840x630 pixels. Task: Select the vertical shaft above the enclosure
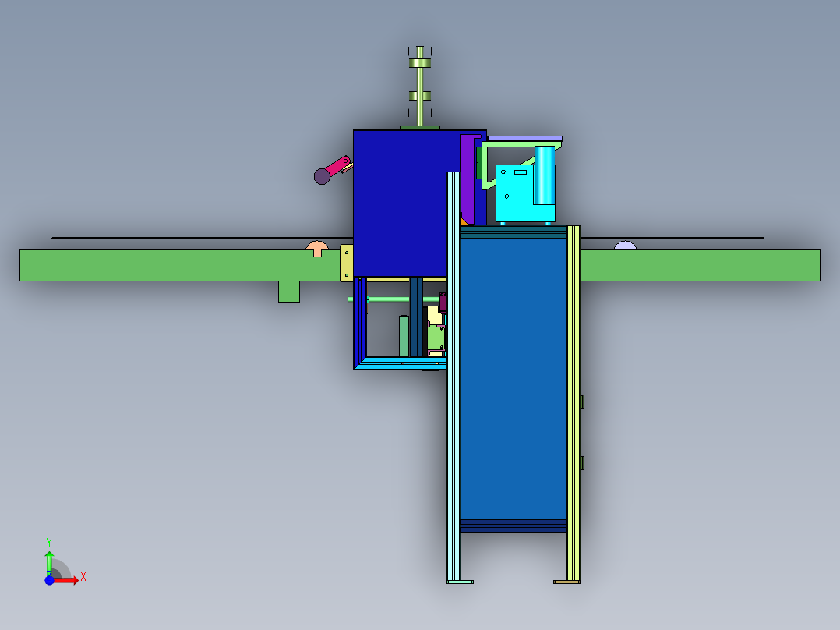[420, 86]
